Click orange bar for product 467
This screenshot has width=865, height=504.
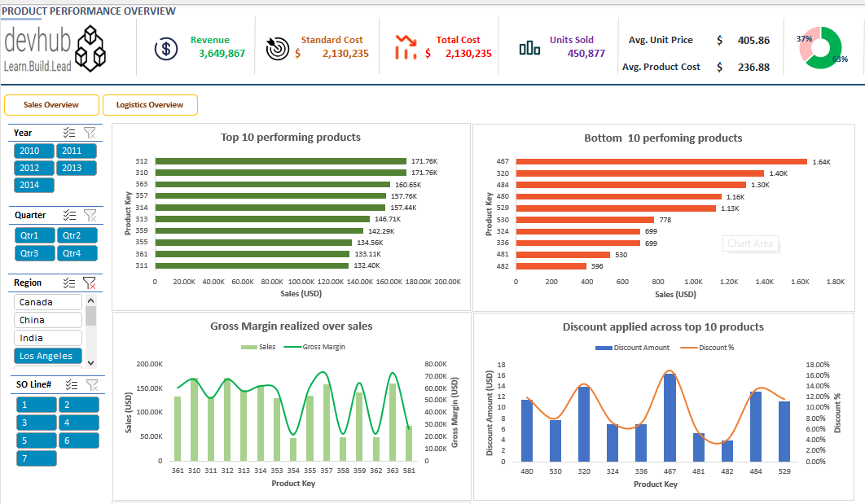click(661, 161)
